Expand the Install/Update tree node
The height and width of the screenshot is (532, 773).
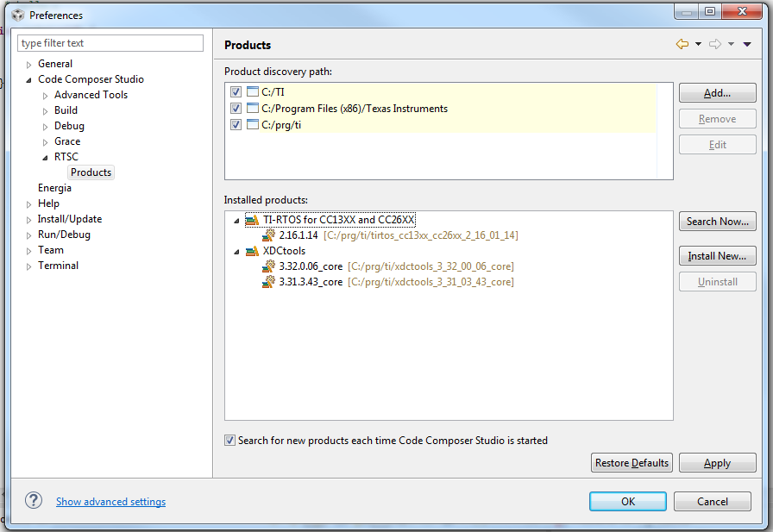28,220
